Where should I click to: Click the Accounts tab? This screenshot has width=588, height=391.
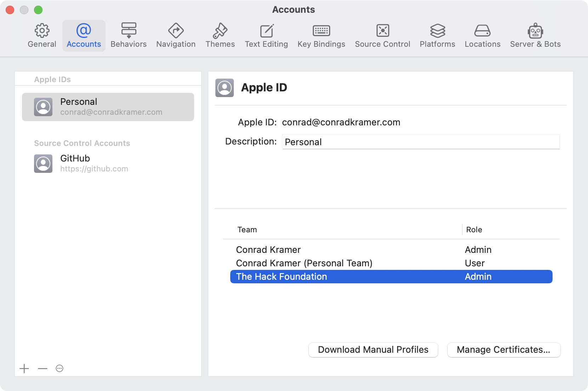[x=84, y=35]
